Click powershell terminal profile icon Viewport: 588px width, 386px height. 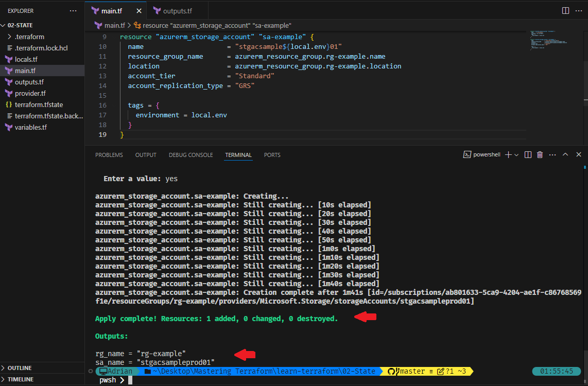(467, 154)
